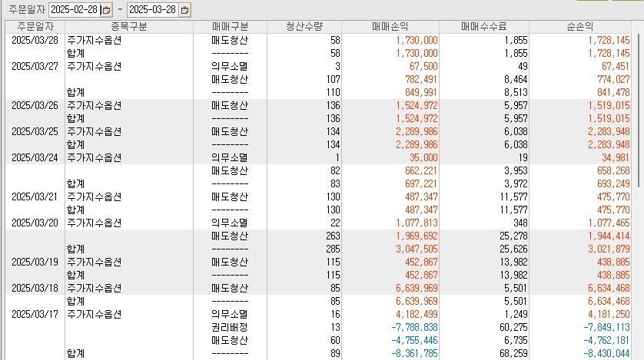
Task: Click the vertical scrollbar thumb of the table
Action: coord(639,111)
